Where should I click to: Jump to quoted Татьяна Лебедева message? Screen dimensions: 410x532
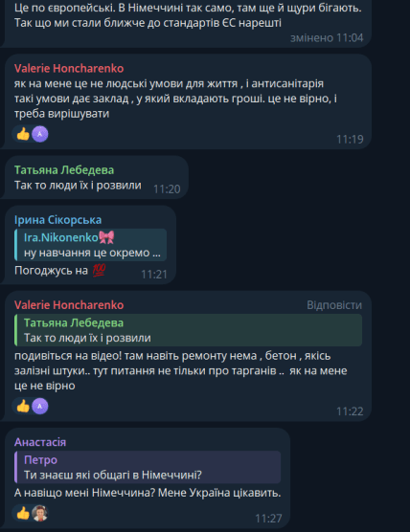(x=188, y=330)
